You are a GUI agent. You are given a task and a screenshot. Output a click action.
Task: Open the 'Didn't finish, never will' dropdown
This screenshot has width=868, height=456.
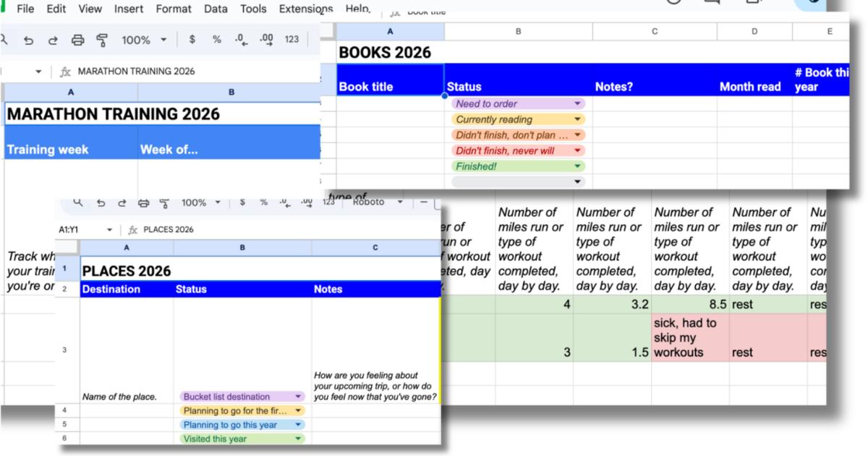coord(577,151)
